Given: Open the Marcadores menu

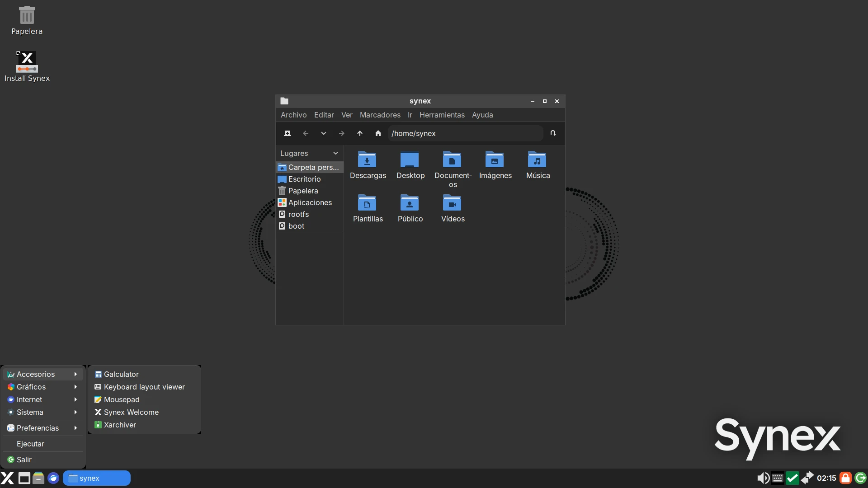Looking at the screenshot, I should [380, 115].
